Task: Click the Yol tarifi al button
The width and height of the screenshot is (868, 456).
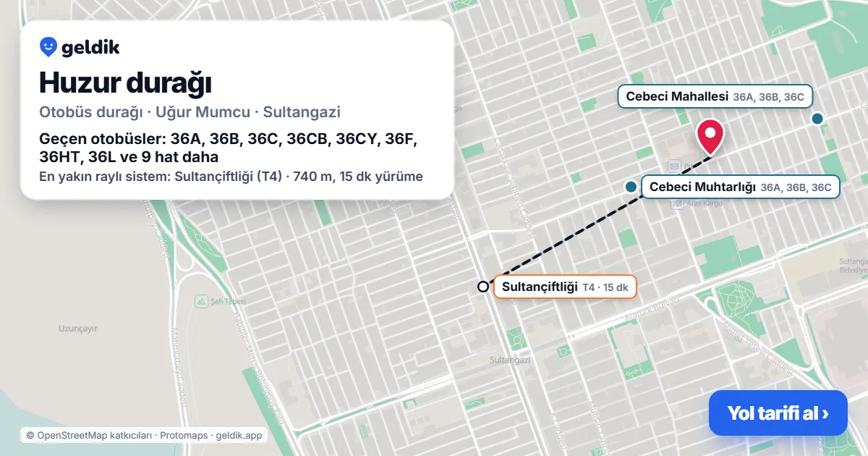Action: click(778, 413)
